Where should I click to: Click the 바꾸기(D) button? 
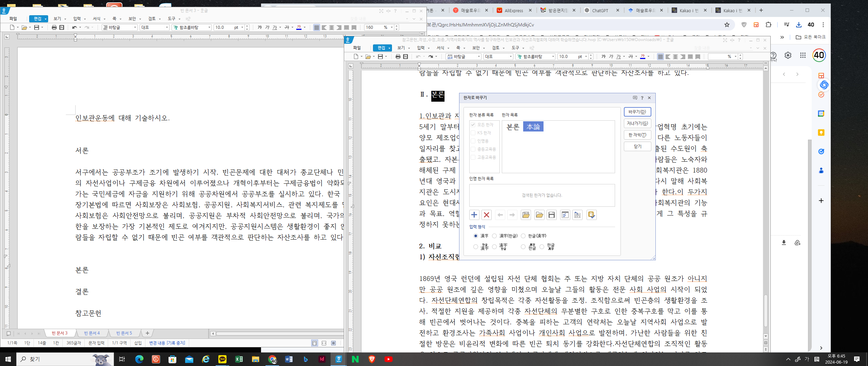(637, 112)
